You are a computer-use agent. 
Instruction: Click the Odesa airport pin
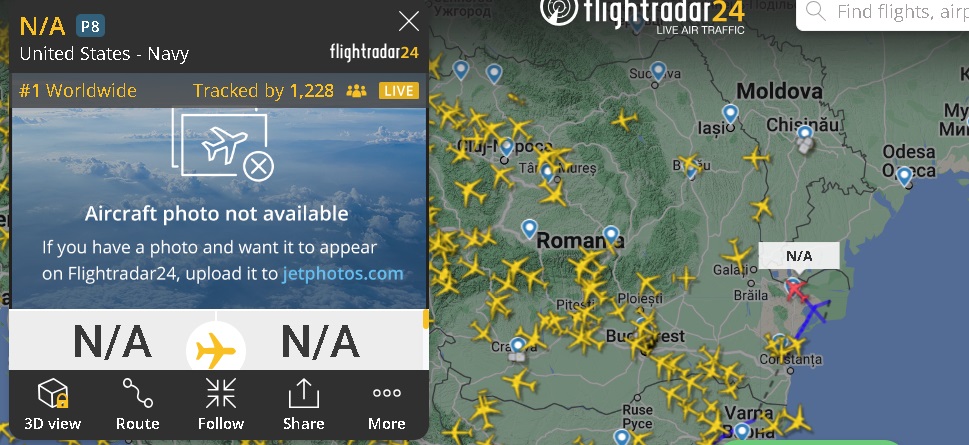(904, 176)
